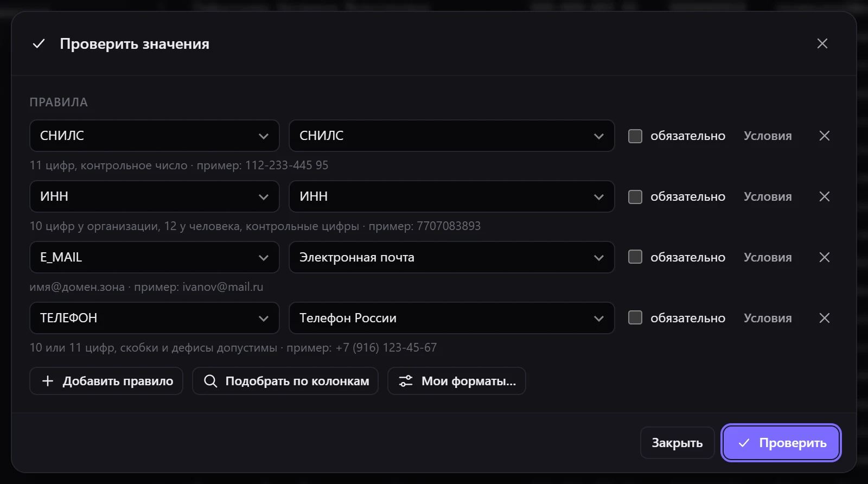Open the Телефон России format dropdown

pos(451,318)
